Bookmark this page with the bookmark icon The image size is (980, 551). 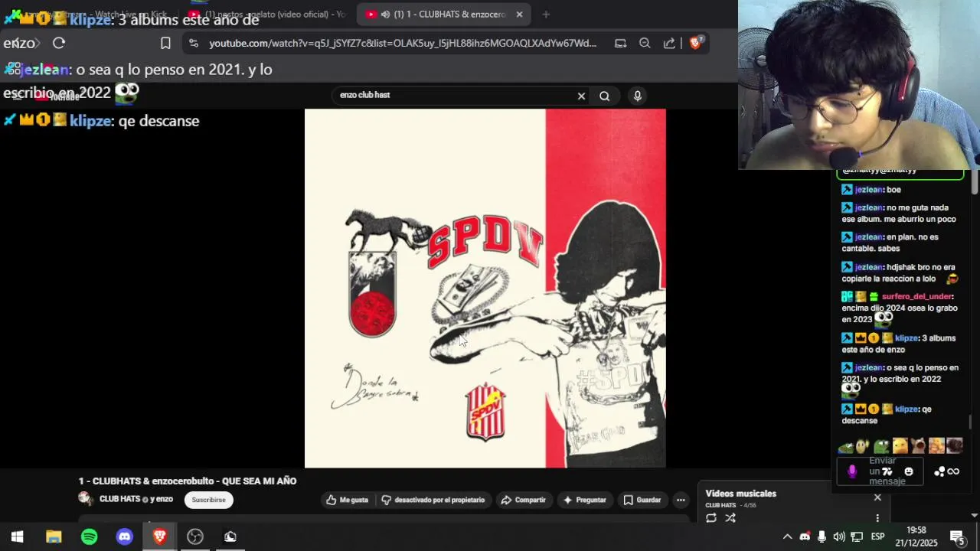pos(165,43)
